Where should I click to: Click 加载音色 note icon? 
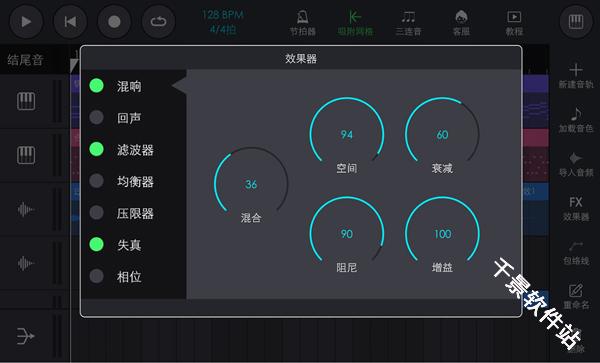pyautogui.click(x=576, y=114)
